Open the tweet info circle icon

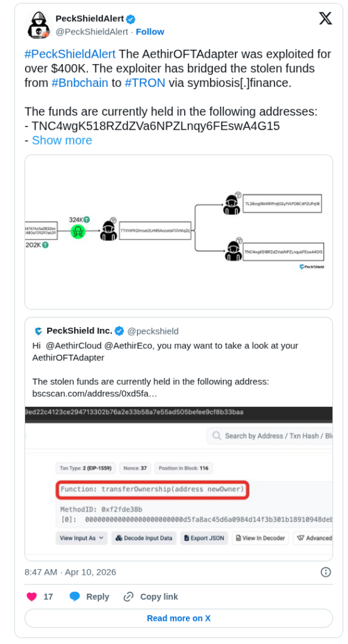click(325, 572)
